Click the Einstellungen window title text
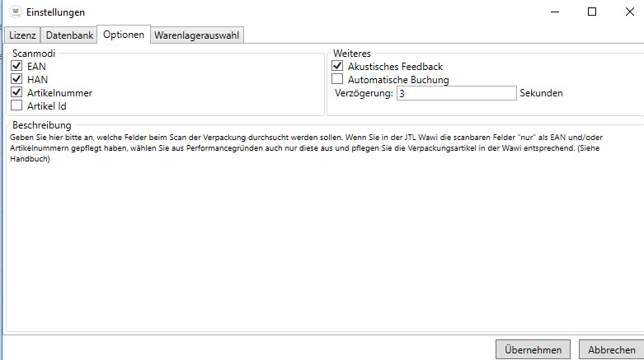The width and height of the screenshot is (644, 360). pos(56,12)
